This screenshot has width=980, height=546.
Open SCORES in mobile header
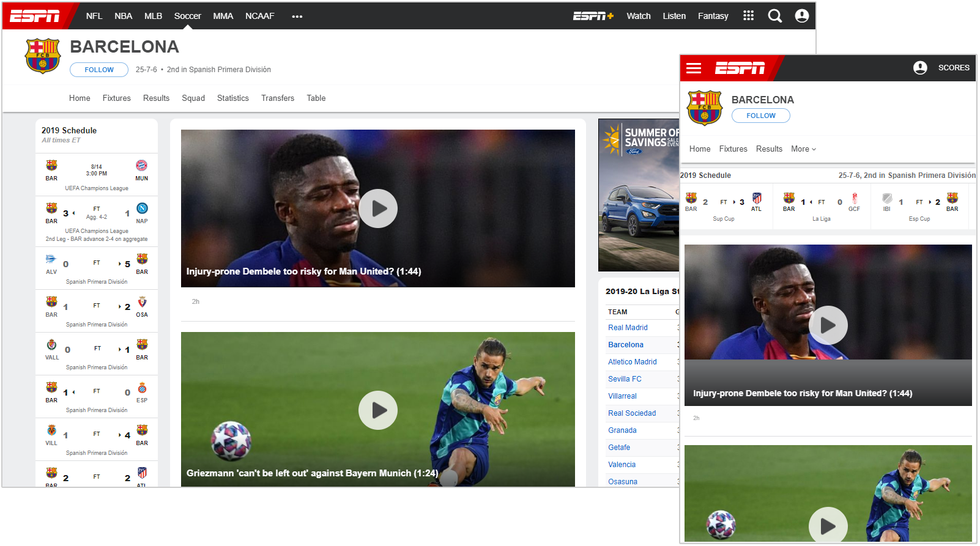tap(954, 68)
